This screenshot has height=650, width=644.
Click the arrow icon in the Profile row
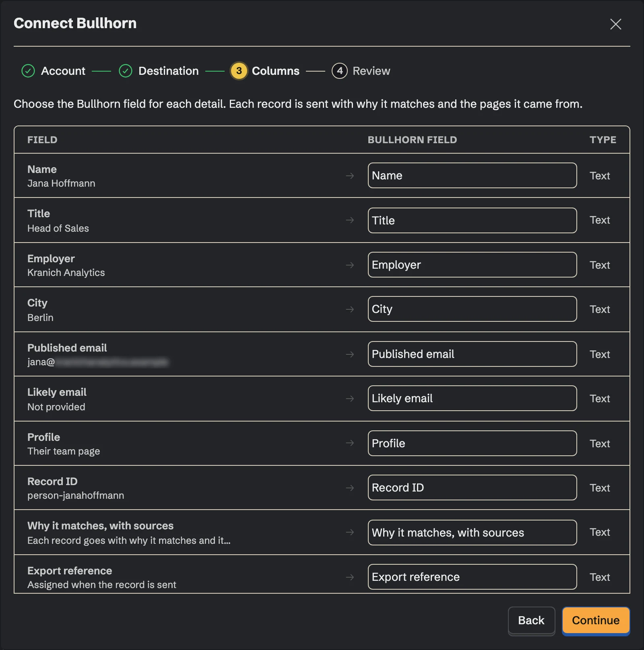coord(350,443)
